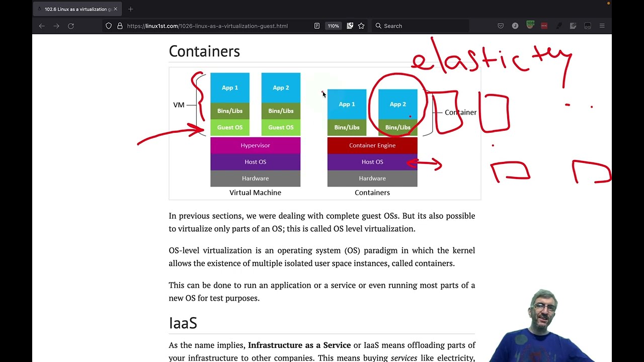Open the red password manager extension

544,26
